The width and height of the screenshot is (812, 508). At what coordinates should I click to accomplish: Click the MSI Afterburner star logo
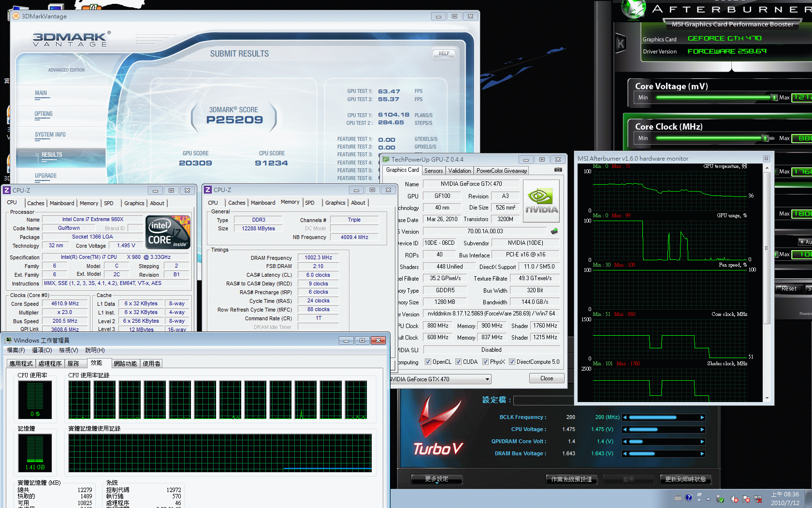pyautogui.click(x=634, y=8)
